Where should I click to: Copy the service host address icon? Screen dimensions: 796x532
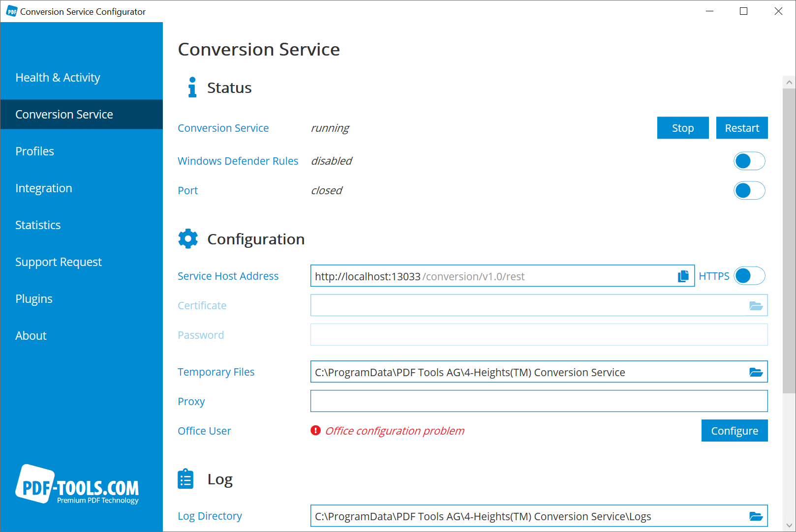683,276
